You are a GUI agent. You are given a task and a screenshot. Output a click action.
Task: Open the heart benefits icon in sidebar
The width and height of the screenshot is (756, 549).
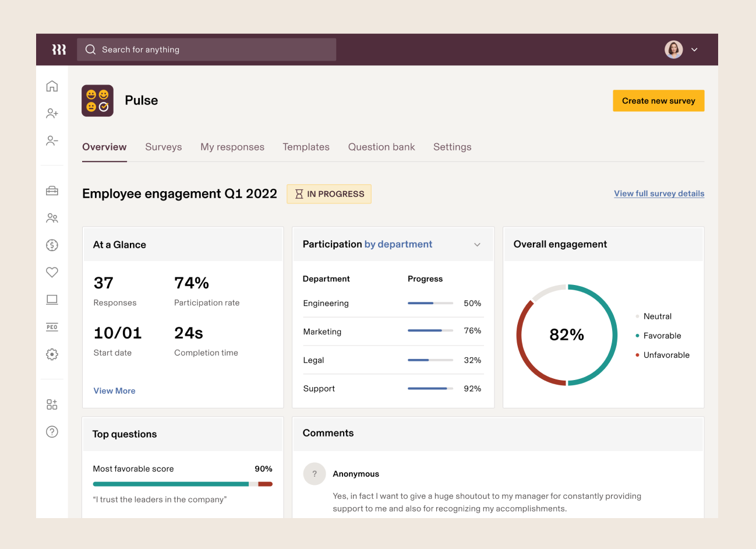click(52, 272)
